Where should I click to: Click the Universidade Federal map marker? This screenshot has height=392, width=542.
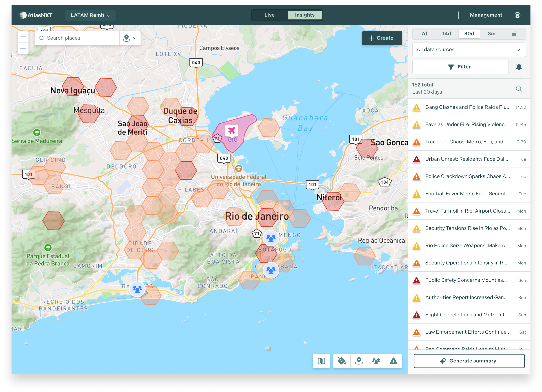pyautogui.click(x=239, y=169)
